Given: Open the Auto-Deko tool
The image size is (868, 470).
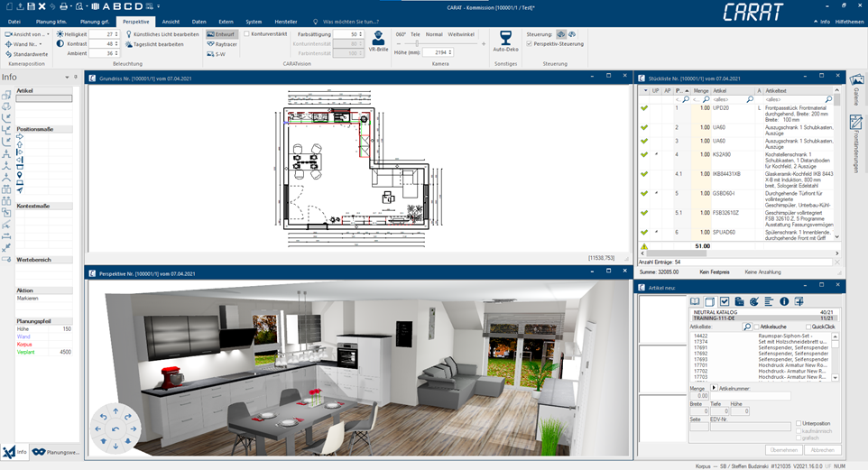Looking at the screenshot, I should (x=505, y=41).
